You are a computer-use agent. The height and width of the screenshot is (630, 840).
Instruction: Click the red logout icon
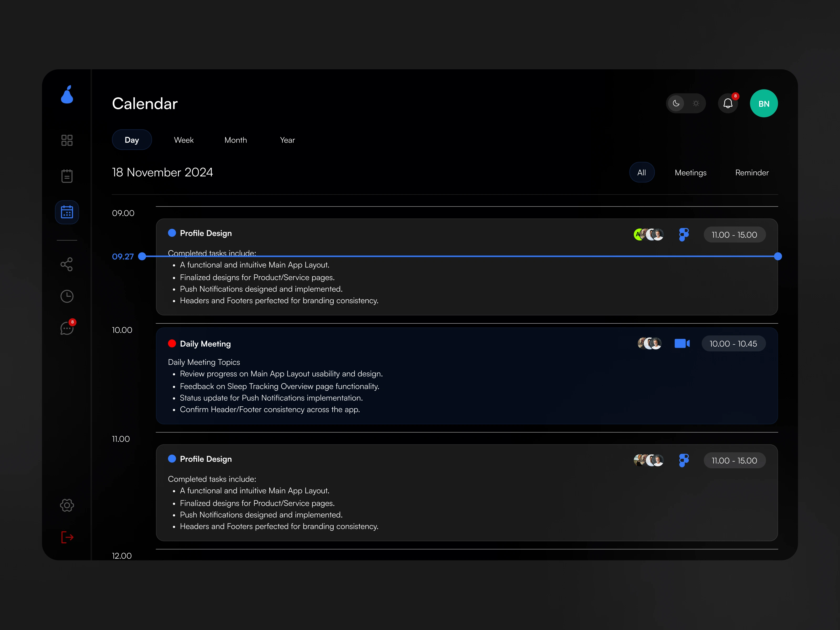point(67,537)
